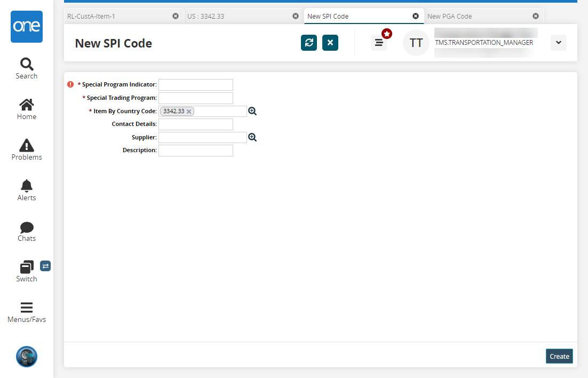
Task: Click the ONE logo icon
Action: point(27,27)
